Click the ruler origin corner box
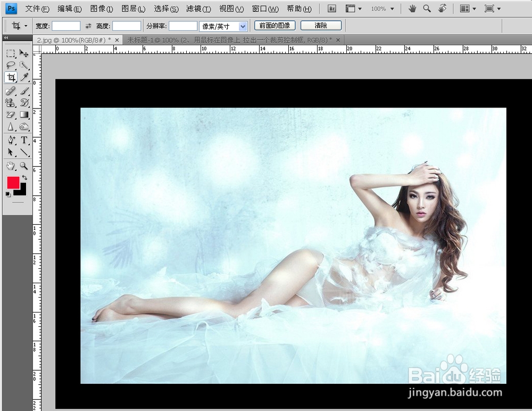Viewport: 532px width, 411px height. [37, 50]
